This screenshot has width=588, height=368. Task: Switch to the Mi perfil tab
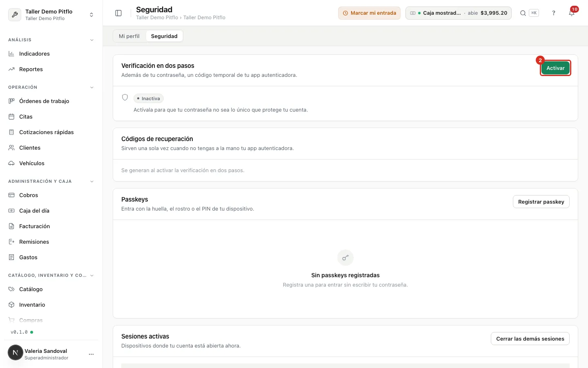coord(129,36)
